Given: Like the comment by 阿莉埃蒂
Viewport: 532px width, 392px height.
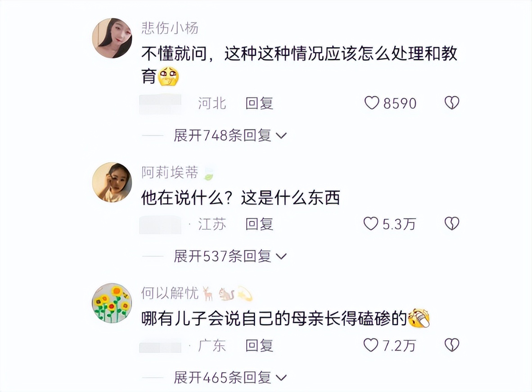Looking at the screenshot, I should (370, 224).
